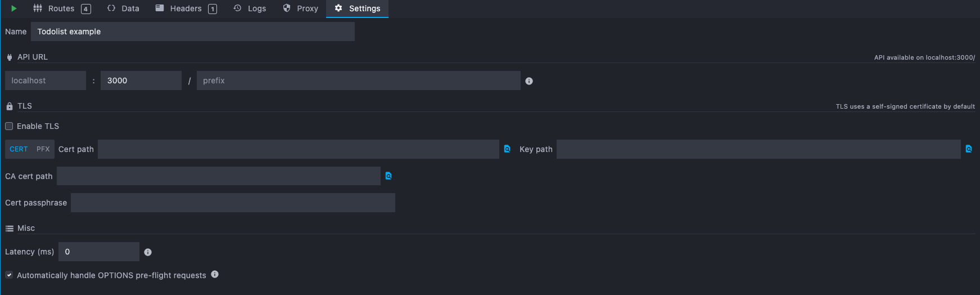Click the Name field with Todolist example
The image size is (980, 295).
point(192,32)
